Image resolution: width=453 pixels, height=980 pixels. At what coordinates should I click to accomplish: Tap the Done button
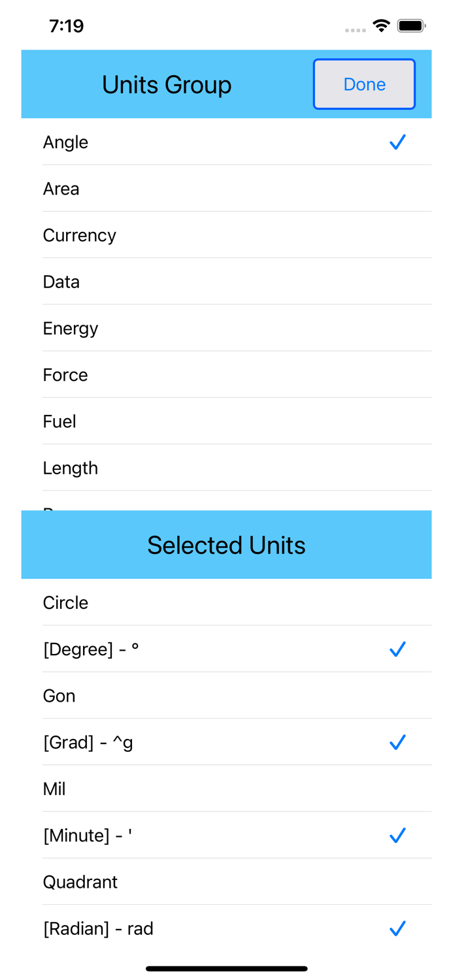click(364, 84)
